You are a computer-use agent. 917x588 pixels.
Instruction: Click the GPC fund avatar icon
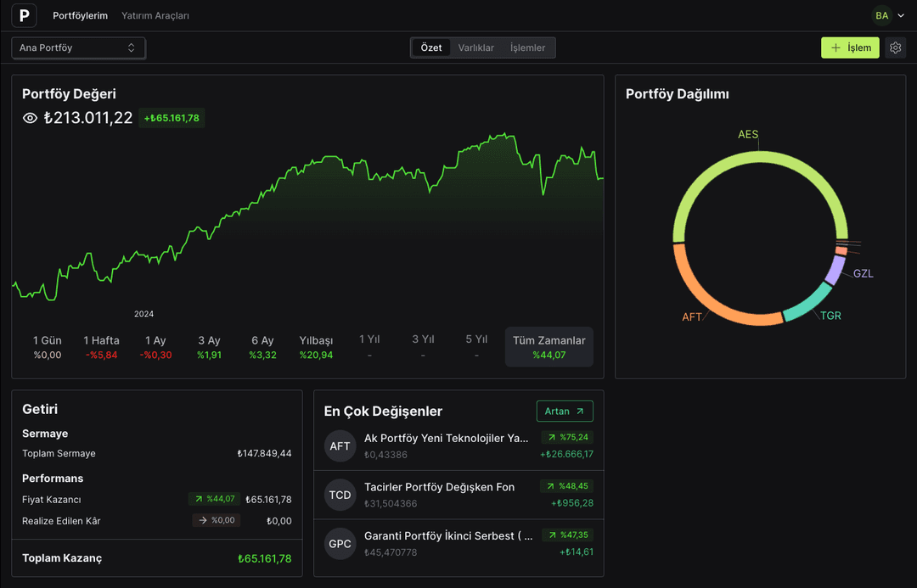(x=340, y=544)
